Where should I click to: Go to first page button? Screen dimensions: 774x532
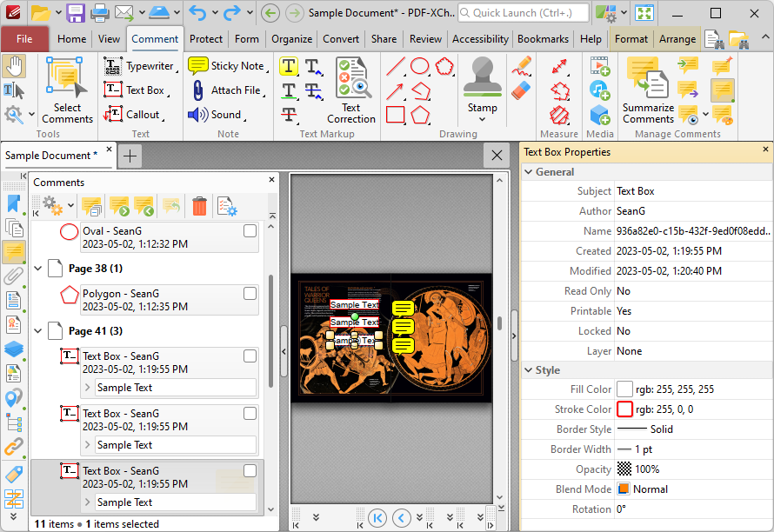coord(377,518)
